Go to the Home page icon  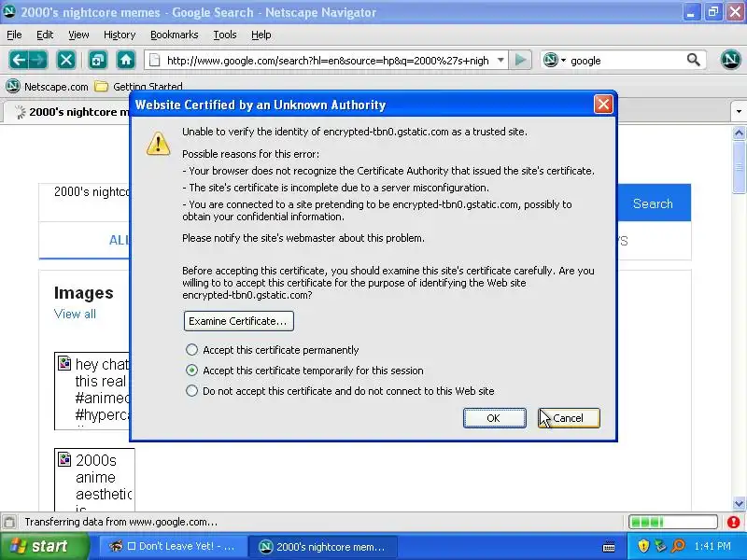tap(126, 60)
